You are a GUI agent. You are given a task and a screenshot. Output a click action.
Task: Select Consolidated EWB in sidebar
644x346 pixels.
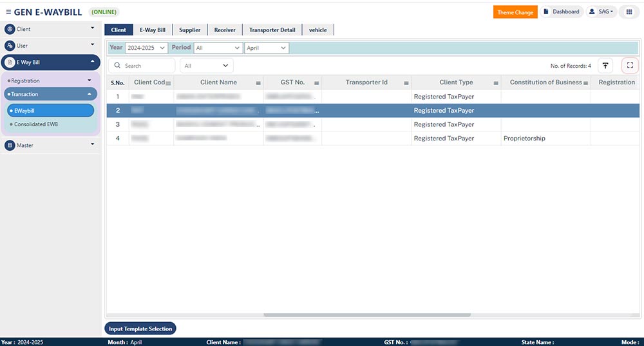tap(36, 124)
